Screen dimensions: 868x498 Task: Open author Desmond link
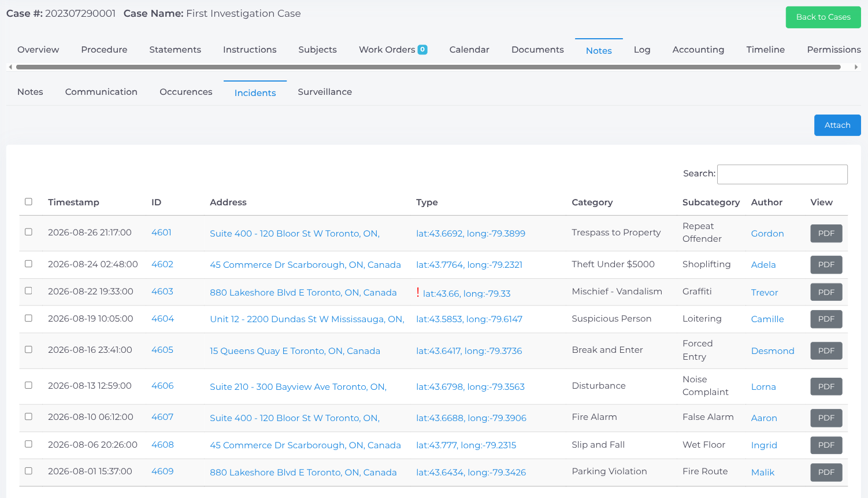coord(773,351)
